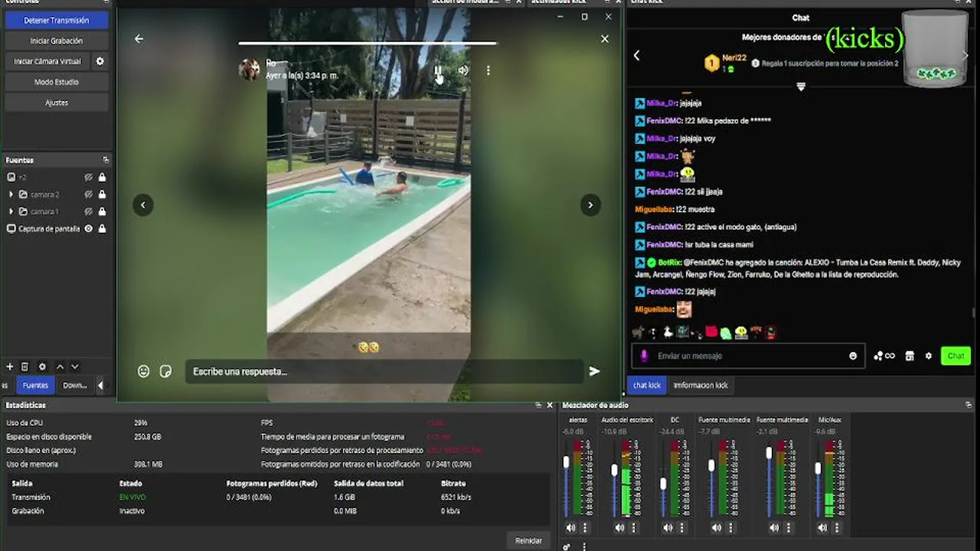Mute the DC audio channel
The width and height of the screenshot is (980, 551).
[x=668, y=527]
